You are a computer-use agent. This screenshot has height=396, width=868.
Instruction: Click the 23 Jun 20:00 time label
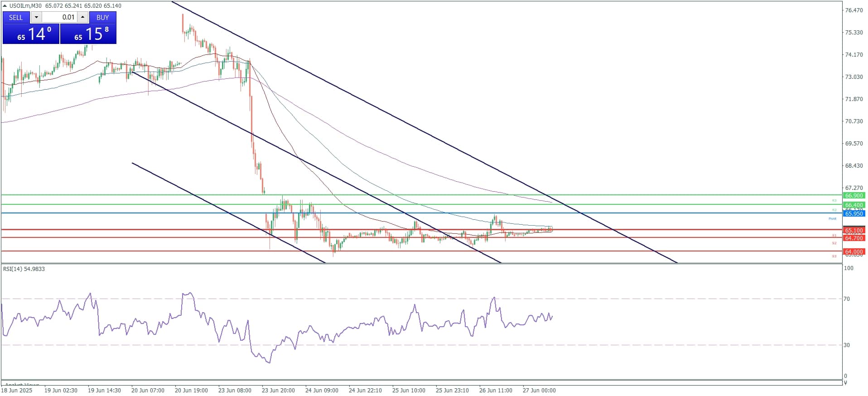tap(278, 391)
